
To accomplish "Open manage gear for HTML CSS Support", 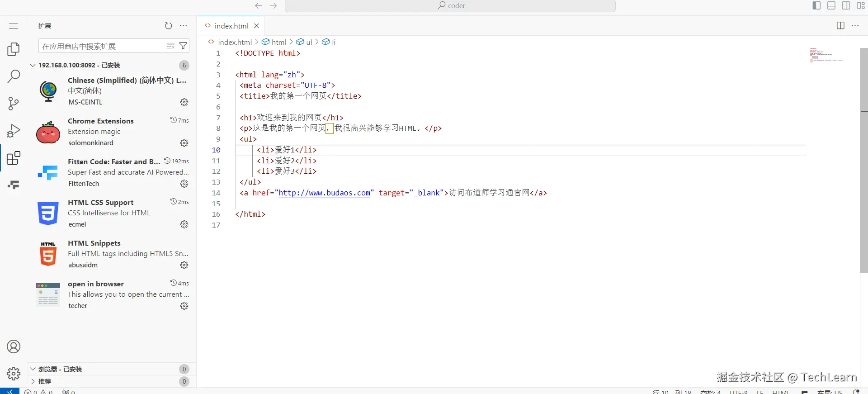I will coord(184,224).
